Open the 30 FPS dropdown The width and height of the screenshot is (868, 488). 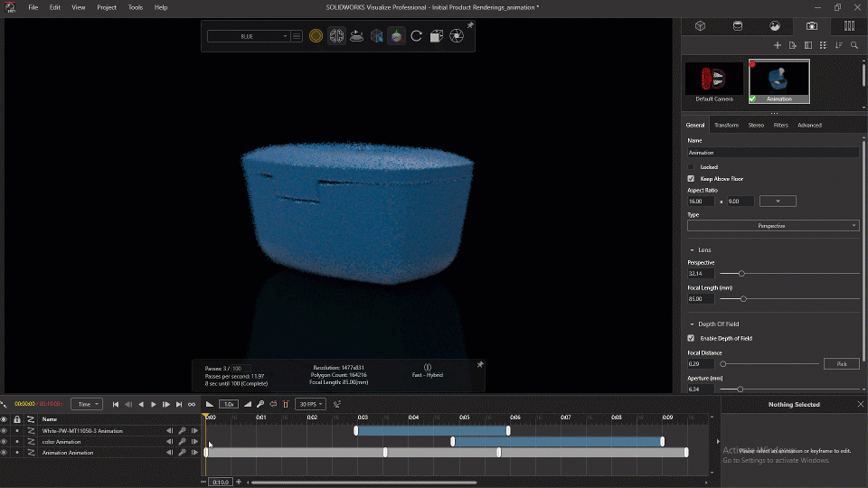[310, 404]
